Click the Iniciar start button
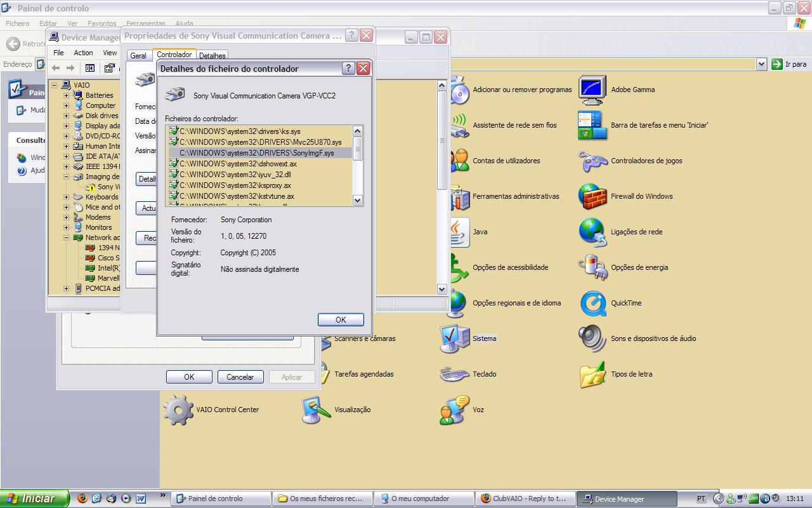 34,498
